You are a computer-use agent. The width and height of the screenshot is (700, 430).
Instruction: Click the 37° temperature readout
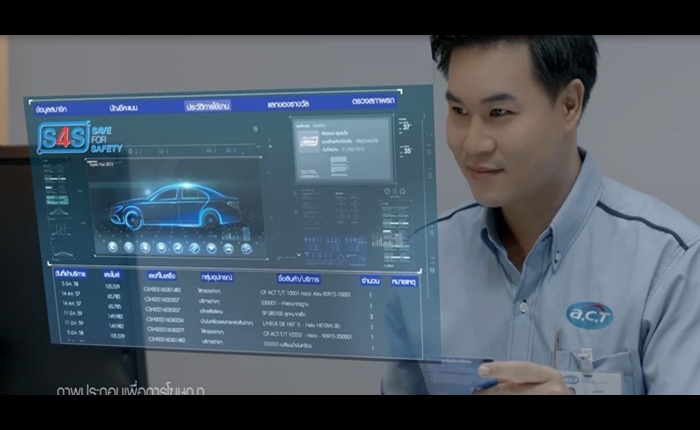point(406,126)
